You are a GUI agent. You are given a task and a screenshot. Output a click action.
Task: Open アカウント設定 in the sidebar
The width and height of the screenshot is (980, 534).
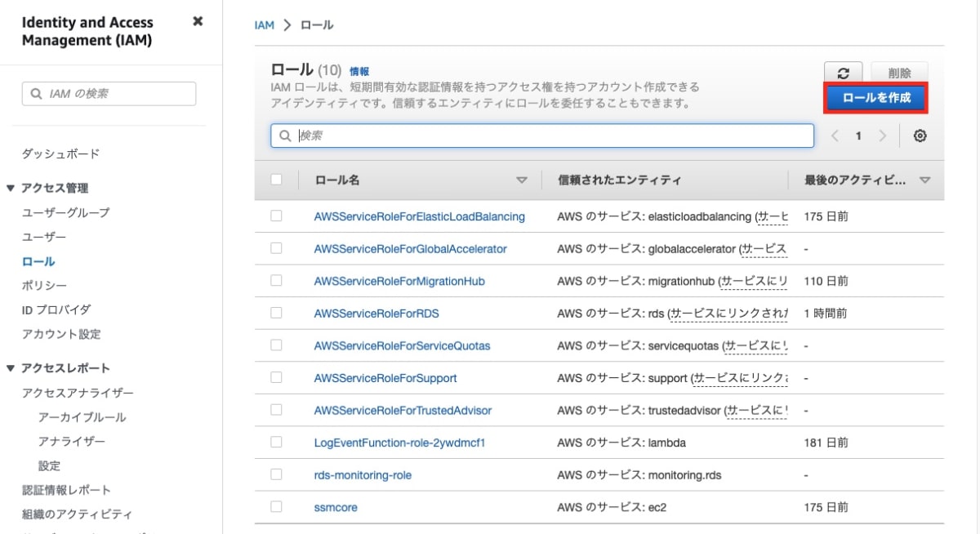point(61,334)
